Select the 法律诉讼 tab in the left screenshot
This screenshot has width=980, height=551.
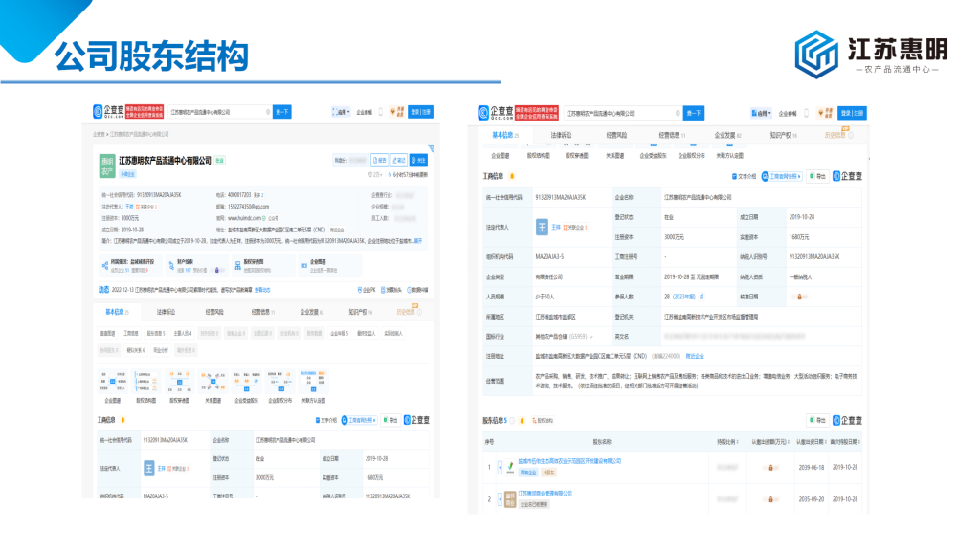pos(166,312)
